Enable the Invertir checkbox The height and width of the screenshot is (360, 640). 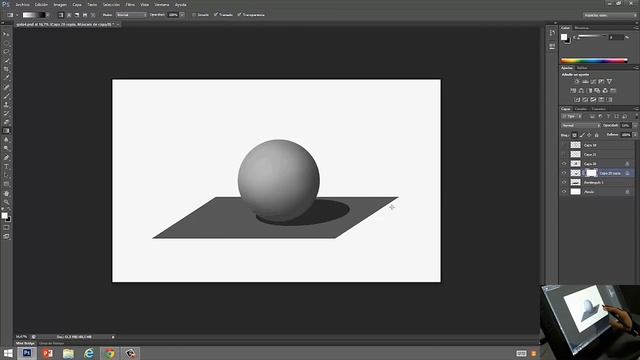[x=194, y=15]
